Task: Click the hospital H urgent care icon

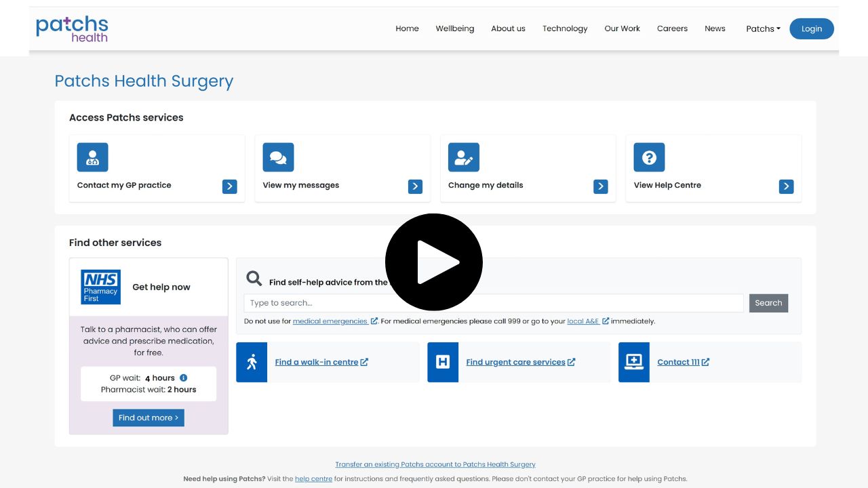Action: coord(443,362)
